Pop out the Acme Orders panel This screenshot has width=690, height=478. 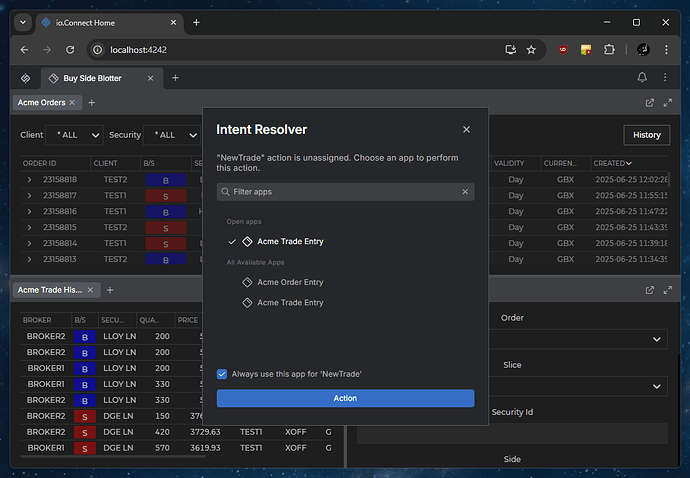coord(650,102)
